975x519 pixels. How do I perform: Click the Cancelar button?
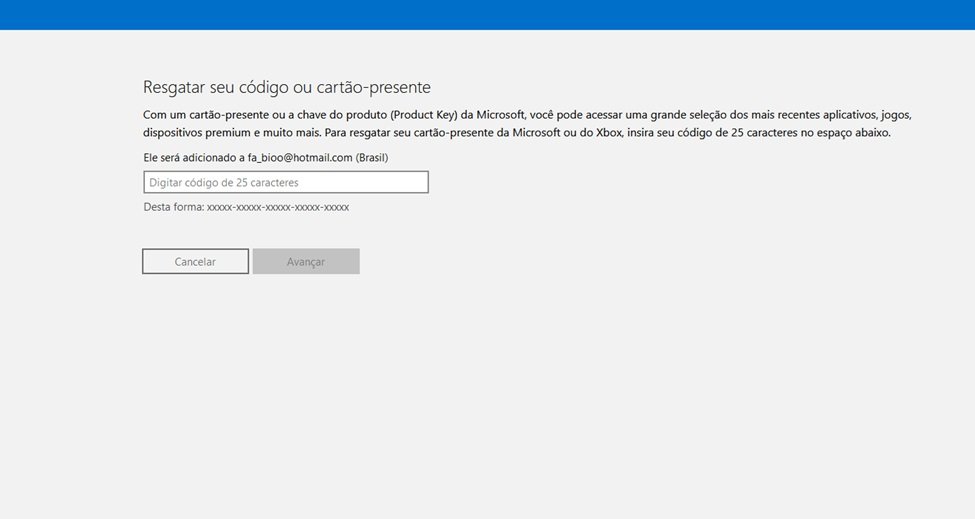tap(195, 262)
